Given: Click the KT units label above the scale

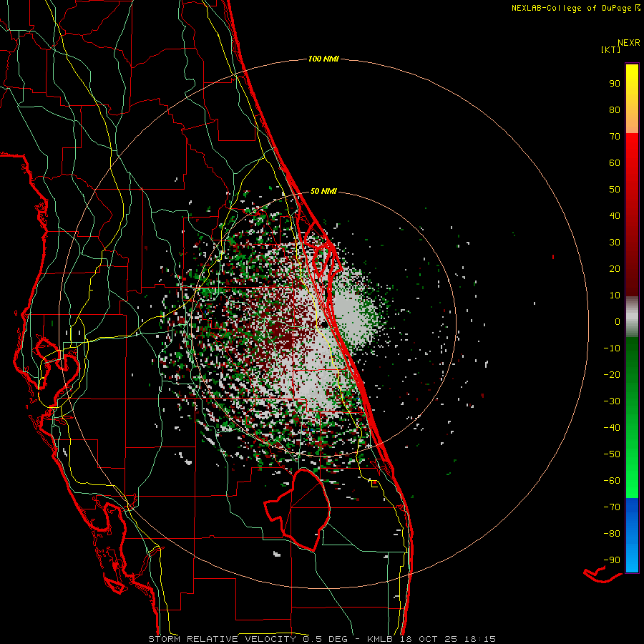Looking at the screenshot, I should (x=610, y=49).
